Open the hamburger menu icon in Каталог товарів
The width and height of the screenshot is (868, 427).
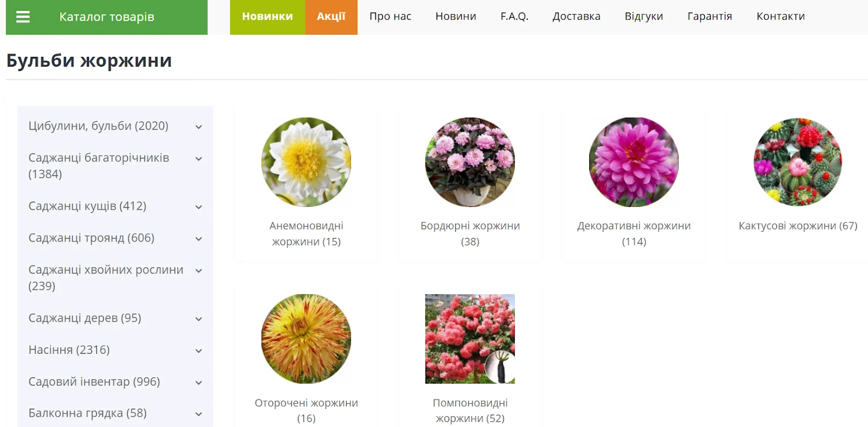(x=23, y=17)
